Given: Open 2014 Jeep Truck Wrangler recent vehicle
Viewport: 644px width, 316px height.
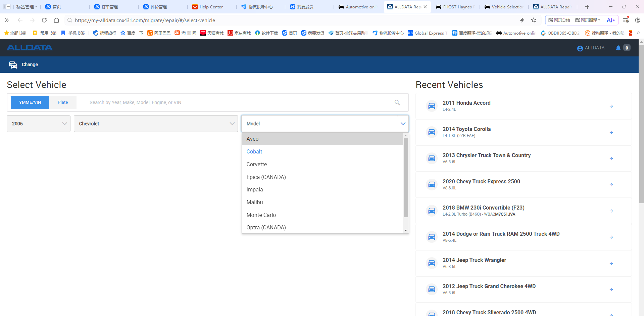Looking at the screenshot, I should 524,263.
